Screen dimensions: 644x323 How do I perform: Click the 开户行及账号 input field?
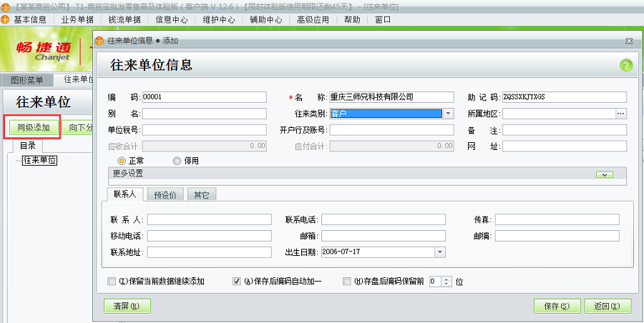(391, 130)
